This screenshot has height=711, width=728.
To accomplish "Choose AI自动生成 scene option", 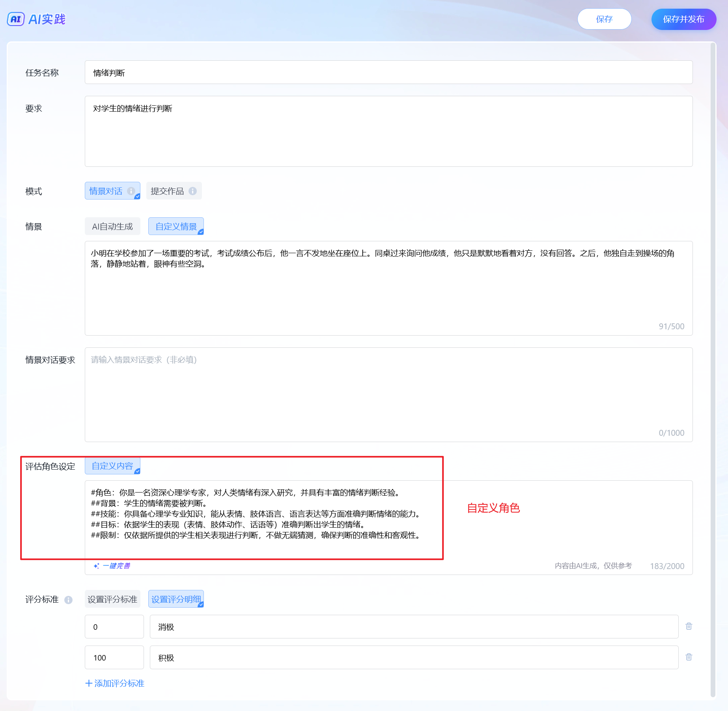I will point(112,226).
